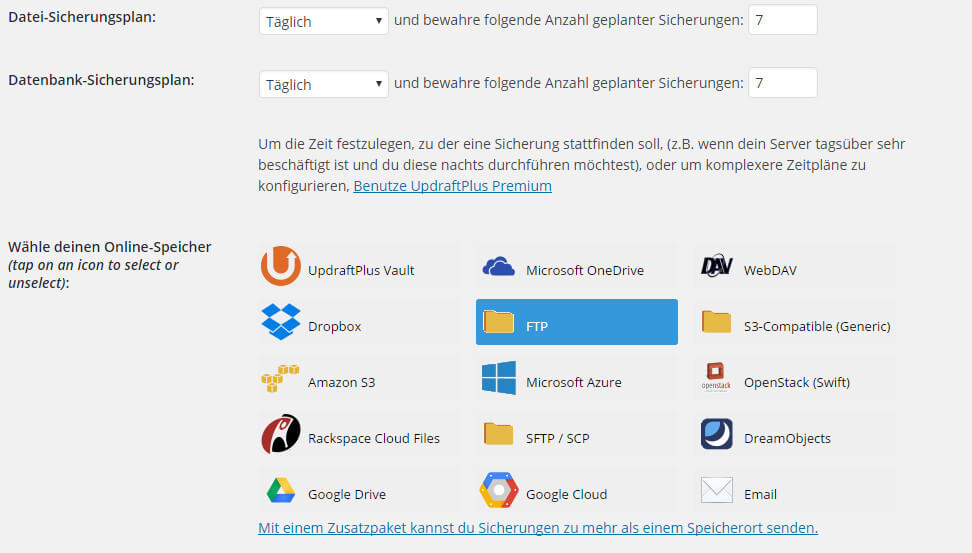Focus the database backup retention count field
This screenshot has height=553, width=972.
pos(783,82)
